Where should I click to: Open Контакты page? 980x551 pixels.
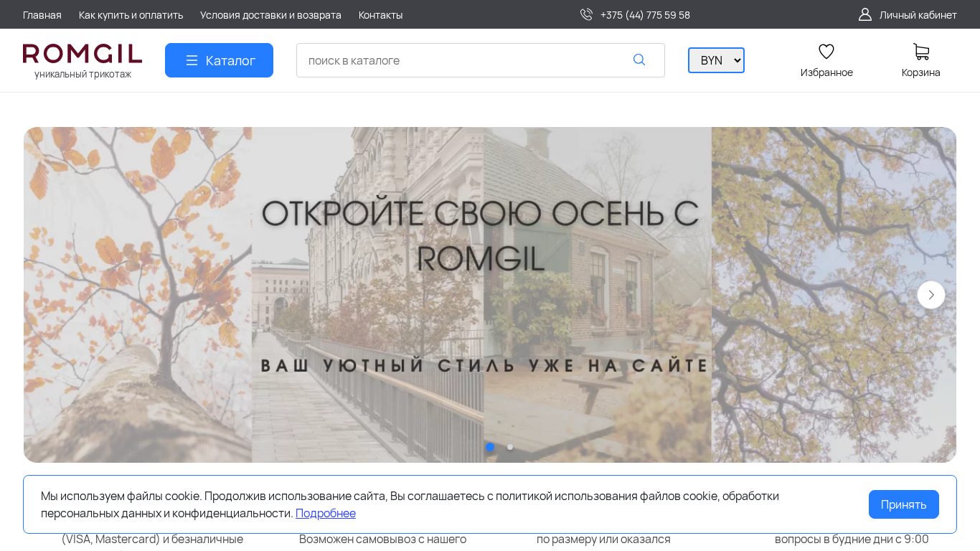point(381,15)
